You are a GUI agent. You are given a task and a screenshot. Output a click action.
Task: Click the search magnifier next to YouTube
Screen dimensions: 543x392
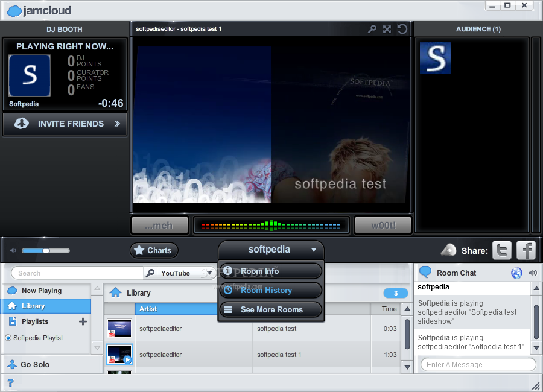[150, 273]
